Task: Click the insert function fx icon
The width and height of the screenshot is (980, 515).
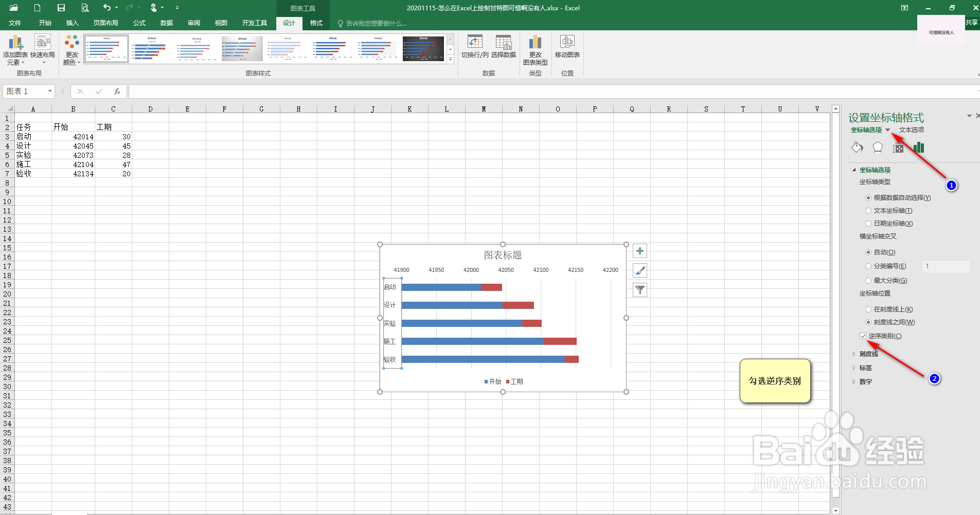Action: point(117,91)
